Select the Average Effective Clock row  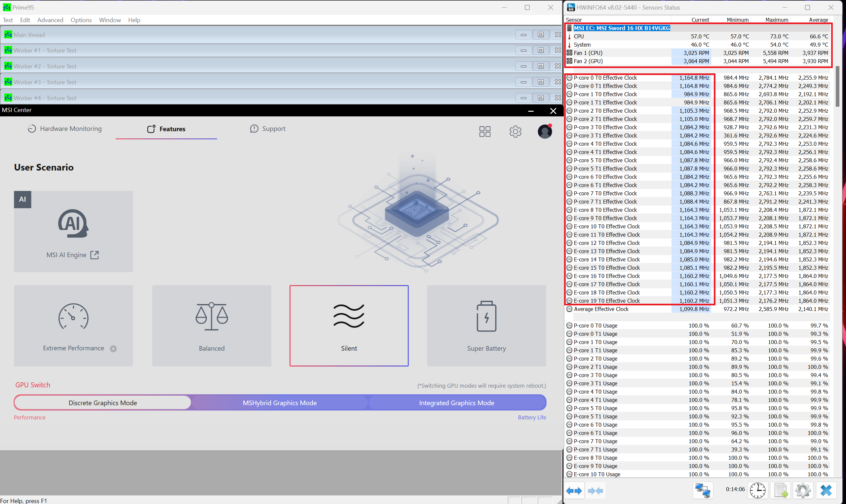[x=698, y=309]
